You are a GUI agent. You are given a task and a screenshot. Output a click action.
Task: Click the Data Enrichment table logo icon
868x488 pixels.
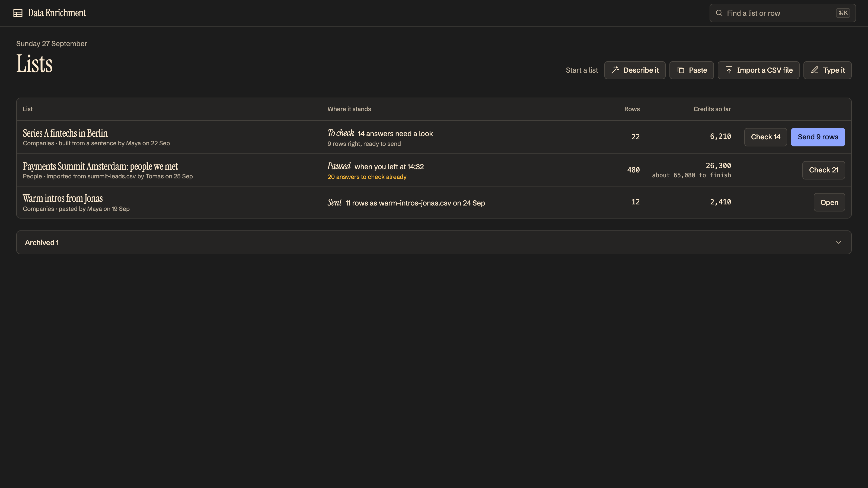pos(18,13)
